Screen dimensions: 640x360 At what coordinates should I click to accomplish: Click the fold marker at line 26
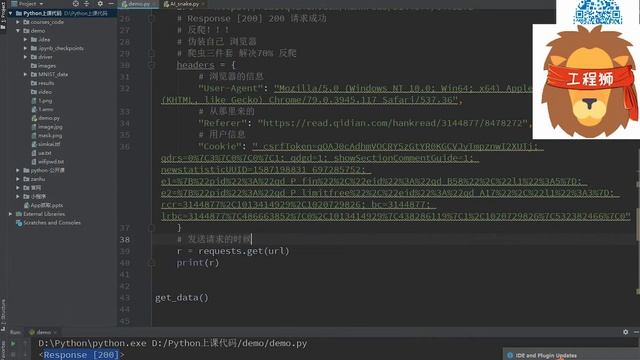(151, 18)
